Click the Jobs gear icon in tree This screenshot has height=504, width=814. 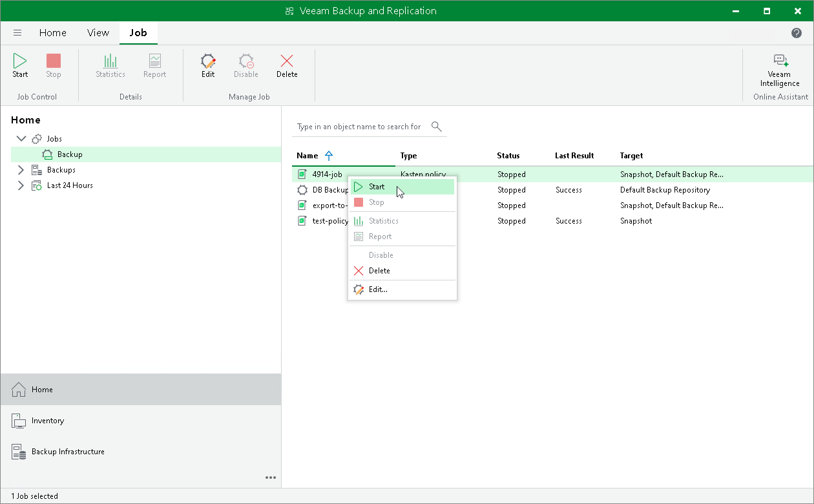pyautogui.click(x=37, y=139)
